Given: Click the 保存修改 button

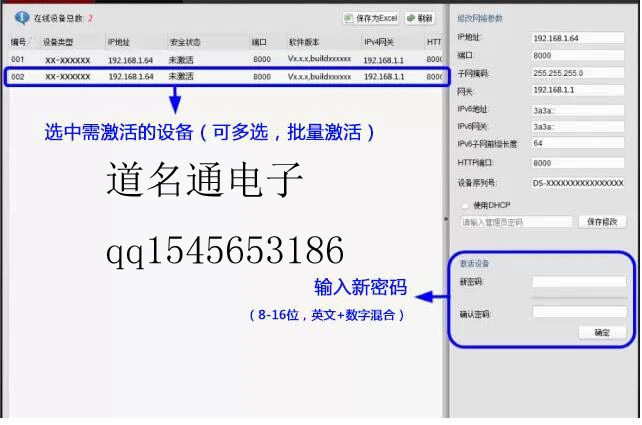Looking at the screenshot, I should pos(601,222).
